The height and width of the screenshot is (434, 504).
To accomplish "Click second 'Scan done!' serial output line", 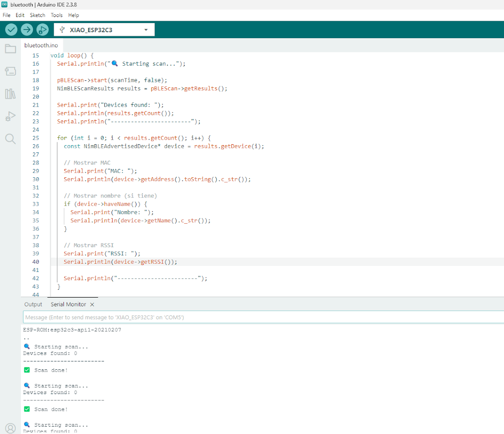I will coord(46,409).
